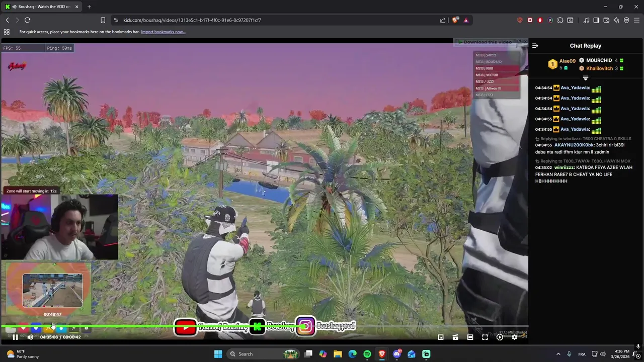This screenshot has width=644, height=362.
Task: Mute the video player volume
Action: click(30, 337)
